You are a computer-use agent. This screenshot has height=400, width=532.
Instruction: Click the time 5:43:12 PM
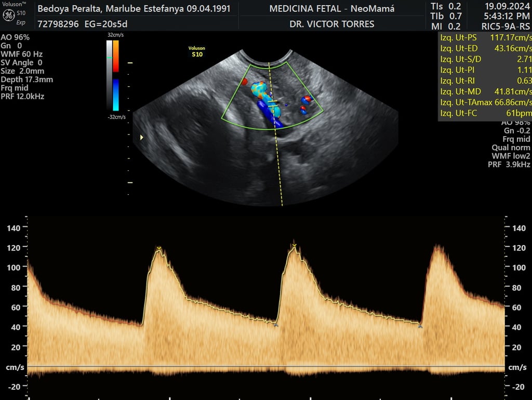coord(507,16)
